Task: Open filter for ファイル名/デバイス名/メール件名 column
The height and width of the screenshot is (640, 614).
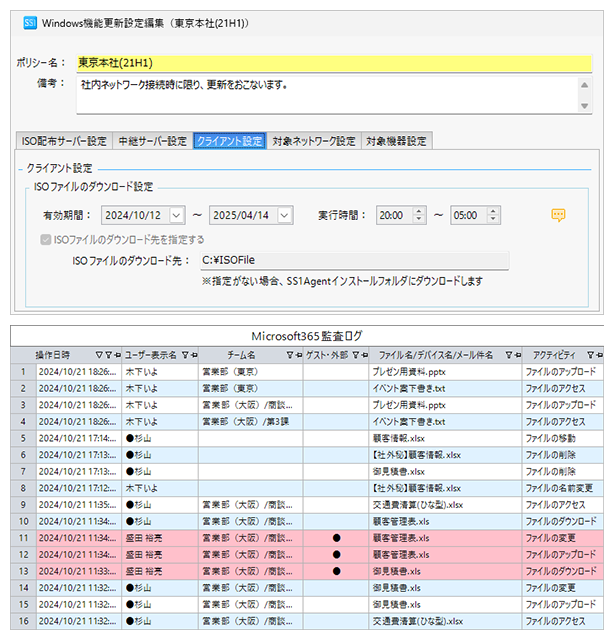Action: (x=509, y=355)
